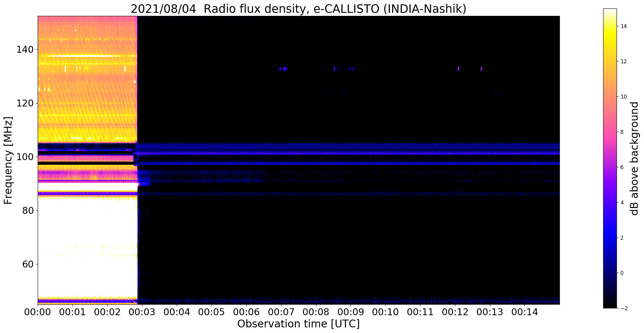Click the 00:12 time tick label
This screenshot has height=333, width=644.
point(455,312)
